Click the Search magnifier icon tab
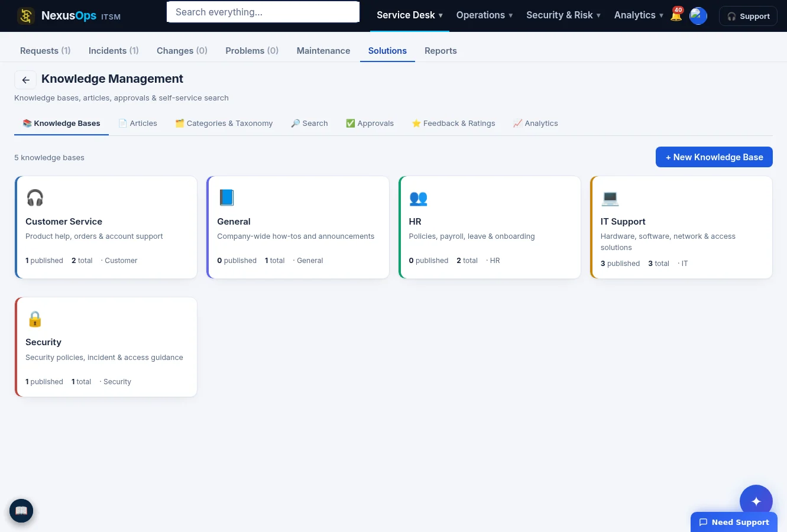The height and width of the screenshot is (532, 787). point(296,124)
